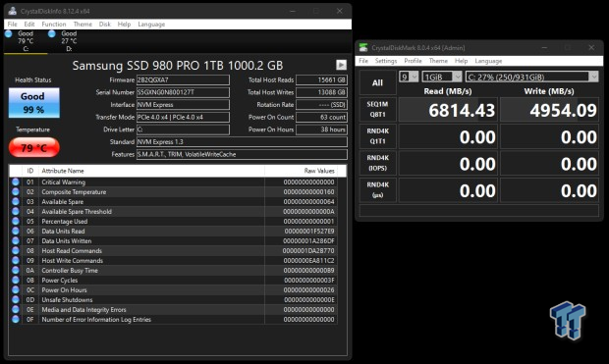609x364 pixels.
Task: Run the RND4K Q1T1 test
Action: [x=377, y=136]
